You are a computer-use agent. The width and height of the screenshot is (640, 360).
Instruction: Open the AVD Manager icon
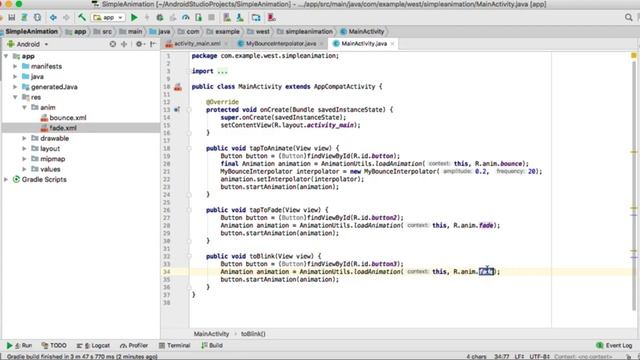(x=227, y=18)
